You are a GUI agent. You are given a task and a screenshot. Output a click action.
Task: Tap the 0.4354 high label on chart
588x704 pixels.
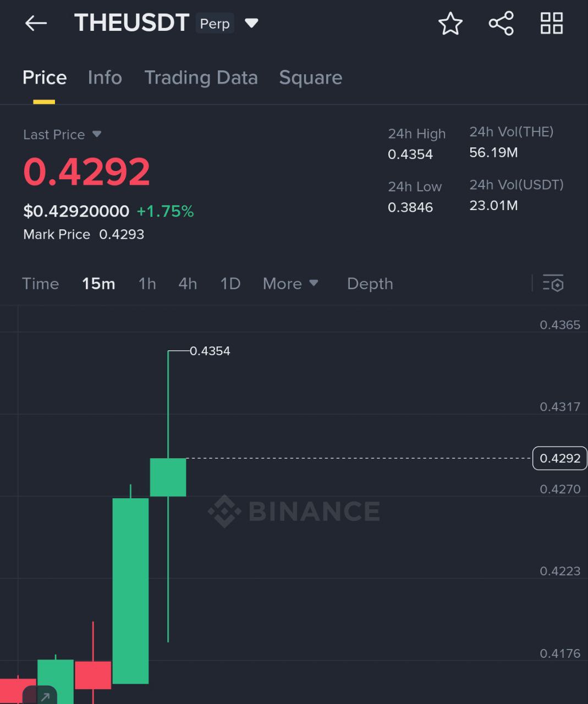(x=210, y=351)
